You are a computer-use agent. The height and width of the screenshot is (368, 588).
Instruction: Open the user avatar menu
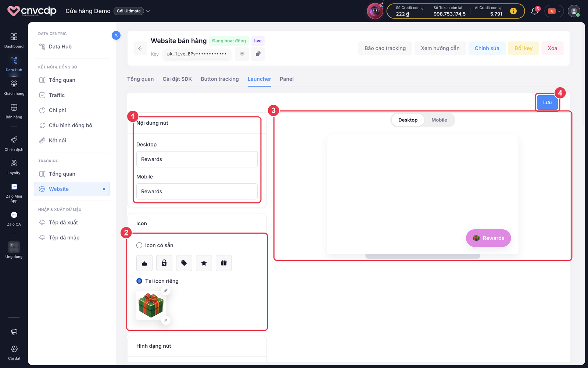click(574, 11)
